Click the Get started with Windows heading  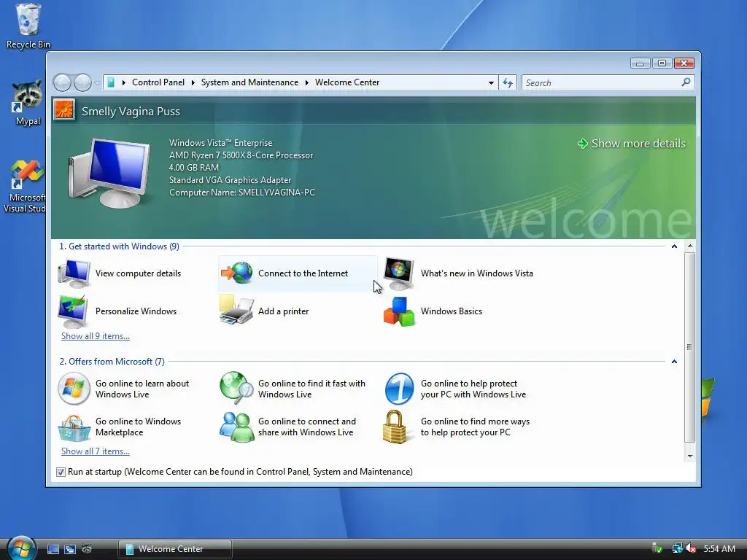(119, 246)
